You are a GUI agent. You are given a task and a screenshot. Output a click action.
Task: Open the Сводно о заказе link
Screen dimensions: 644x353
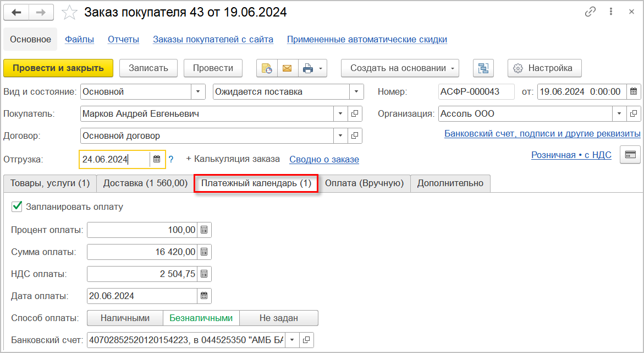click(324, 159)
